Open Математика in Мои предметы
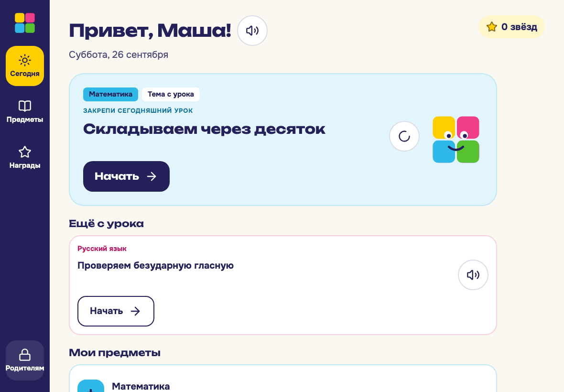Viewport: 564px width, 392px height. 283,379
